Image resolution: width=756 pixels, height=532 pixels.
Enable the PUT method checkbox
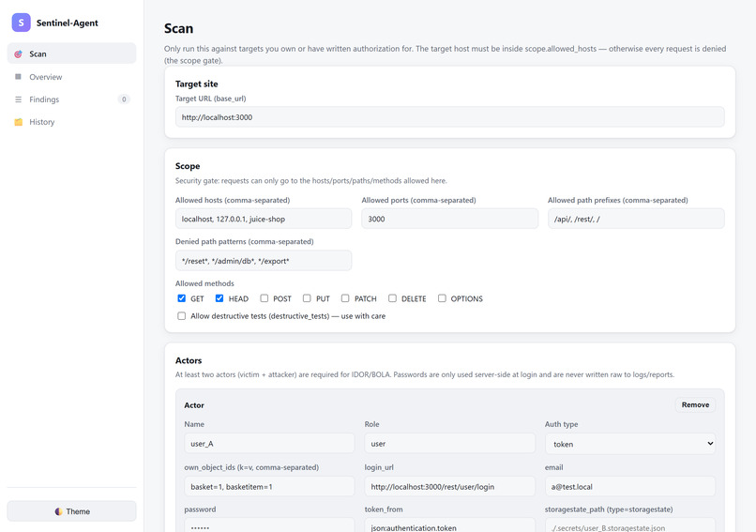pos(307,298)
